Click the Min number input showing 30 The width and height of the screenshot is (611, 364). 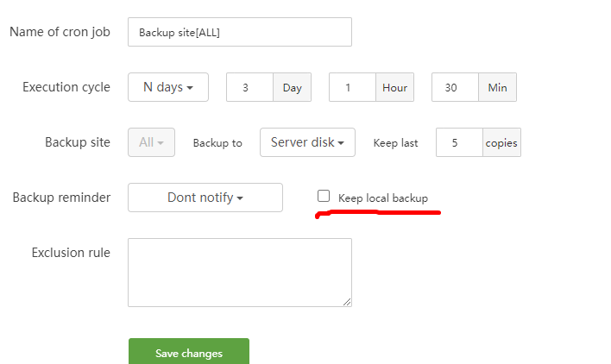(455, 87)
